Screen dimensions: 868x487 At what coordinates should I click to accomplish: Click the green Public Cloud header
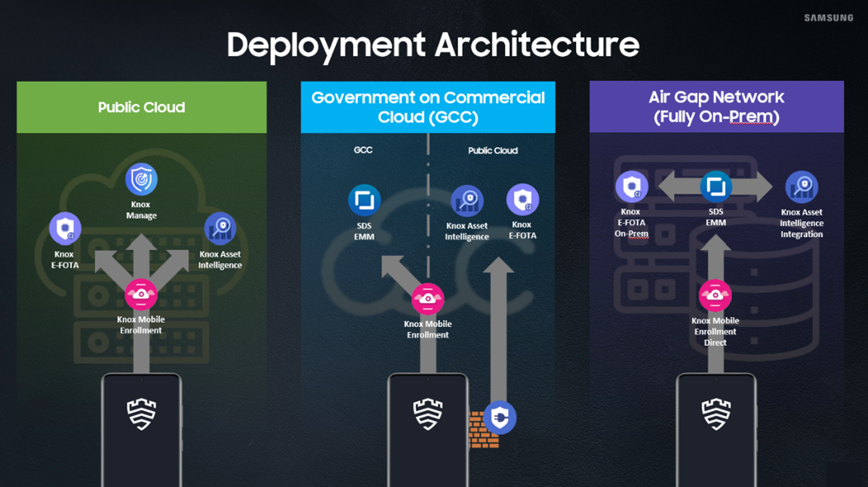[x=142, y=107]
